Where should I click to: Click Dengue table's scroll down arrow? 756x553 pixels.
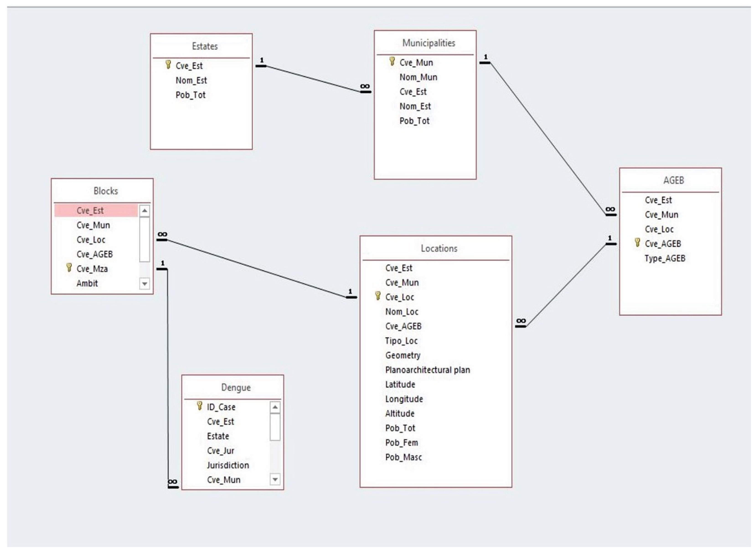(x=275, y=479)
